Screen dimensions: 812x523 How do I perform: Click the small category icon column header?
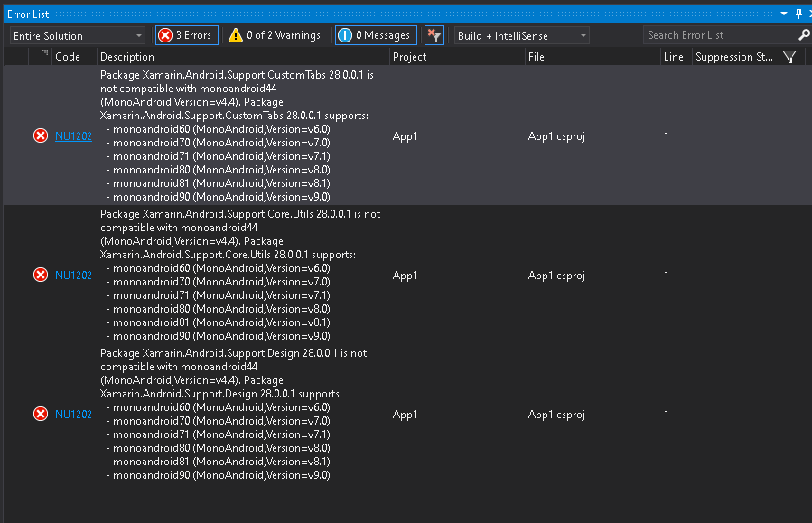41,57
